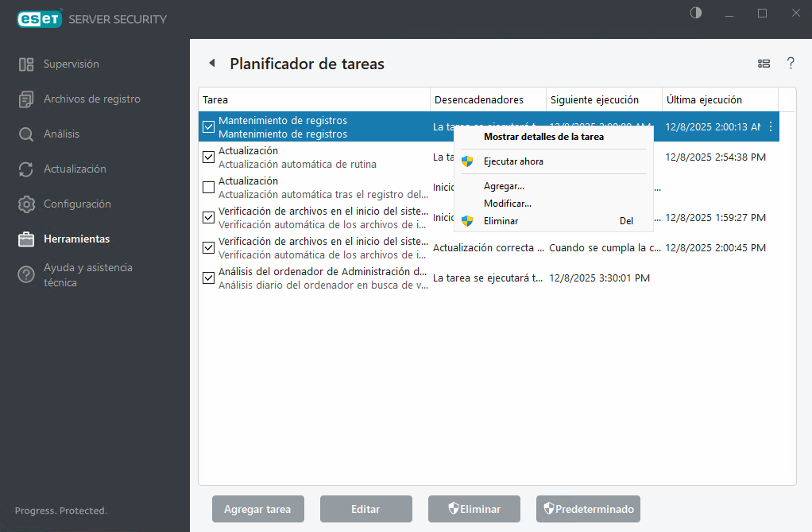Select Ayuda y asistencia técnica

[x=87, y=274]
